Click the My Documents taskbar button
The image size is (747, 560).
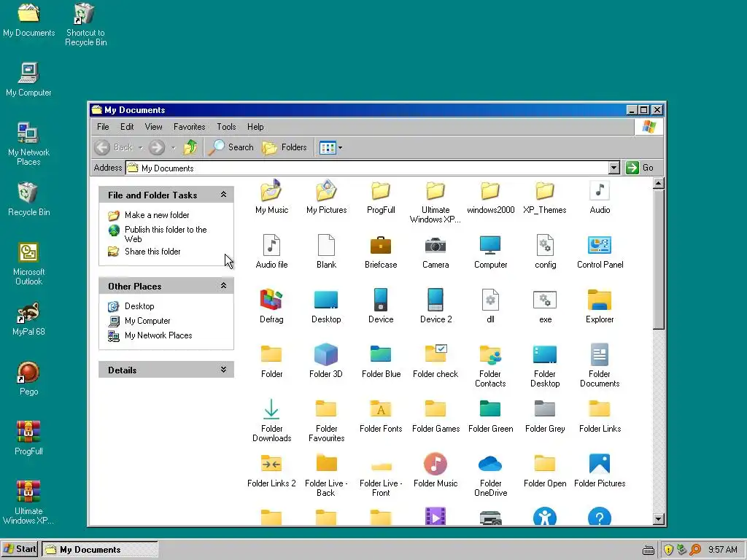tap(99, 550)
